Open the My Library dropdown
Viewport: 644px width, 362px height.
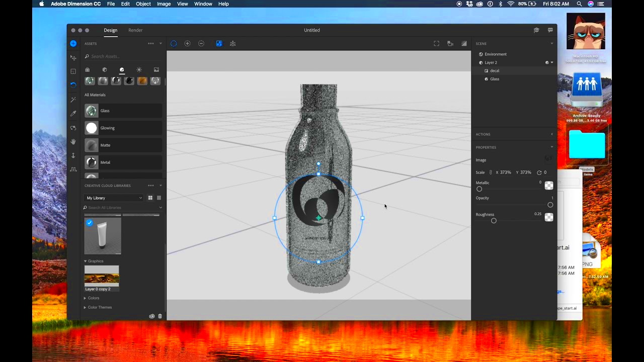click(x=114, y=198)
